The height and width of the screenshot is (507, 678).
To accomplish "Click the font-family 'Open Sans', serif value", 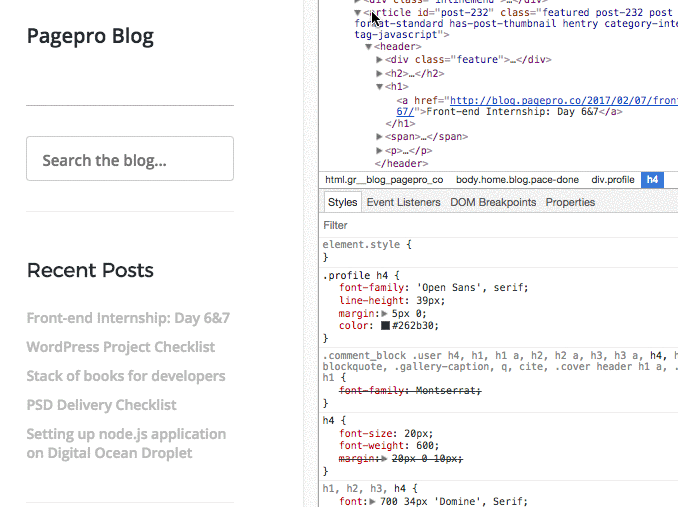I will 470,288.
